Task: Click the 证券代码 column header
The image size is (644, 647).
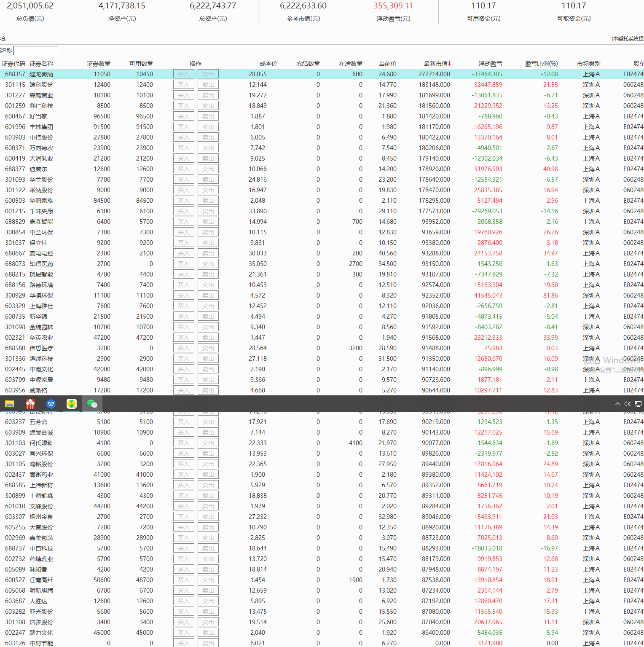Action: (x=13, y=64)
